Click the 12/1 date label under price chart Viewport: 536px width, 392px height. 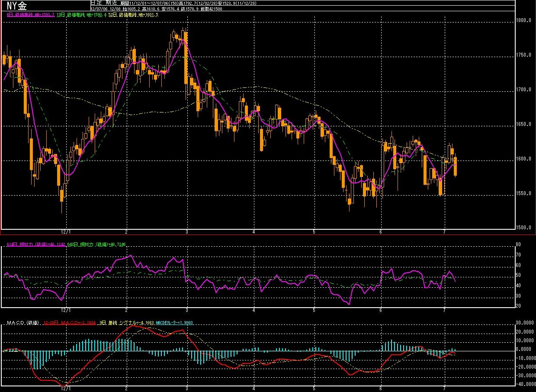pyautogui.click(x=66, y=232)
